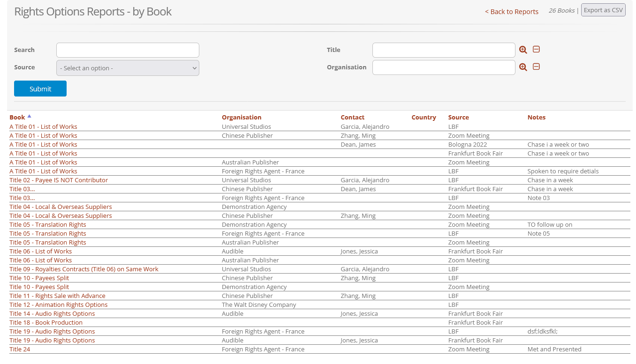Open Title 05 row with Australian Publisher
Image resolution: width=636 pixels, height=364 pixels.
pos(48,242)
